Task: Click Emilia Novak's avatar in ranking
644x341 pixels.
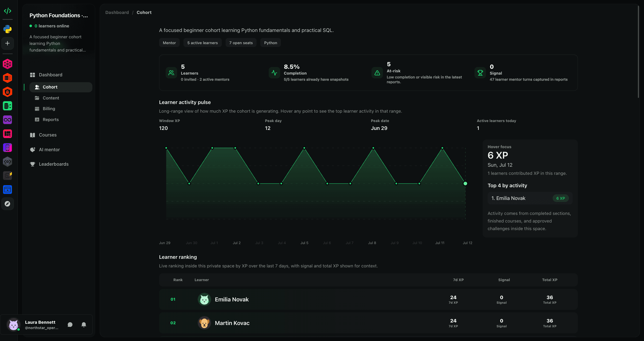Action: tap(204, 299)
